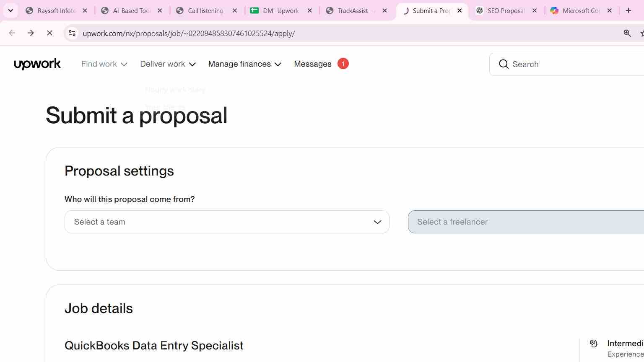Expand the Manage finances menu

(x=244, y=64)
